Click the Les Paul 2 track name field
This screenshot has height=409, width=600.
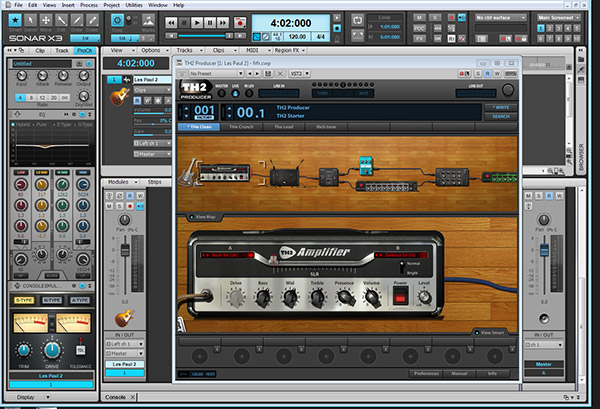(152, 80)
